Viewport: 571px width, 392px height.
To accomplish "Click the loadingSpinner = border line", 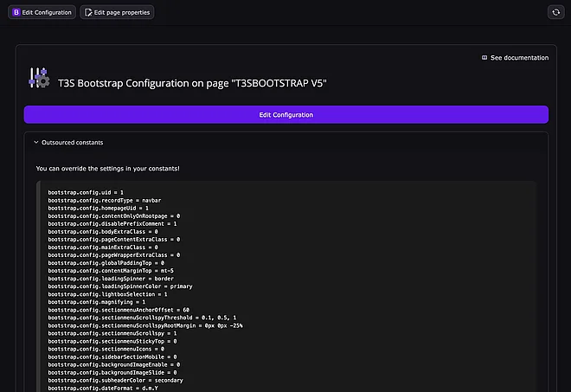I will click(x=102, y=279).
